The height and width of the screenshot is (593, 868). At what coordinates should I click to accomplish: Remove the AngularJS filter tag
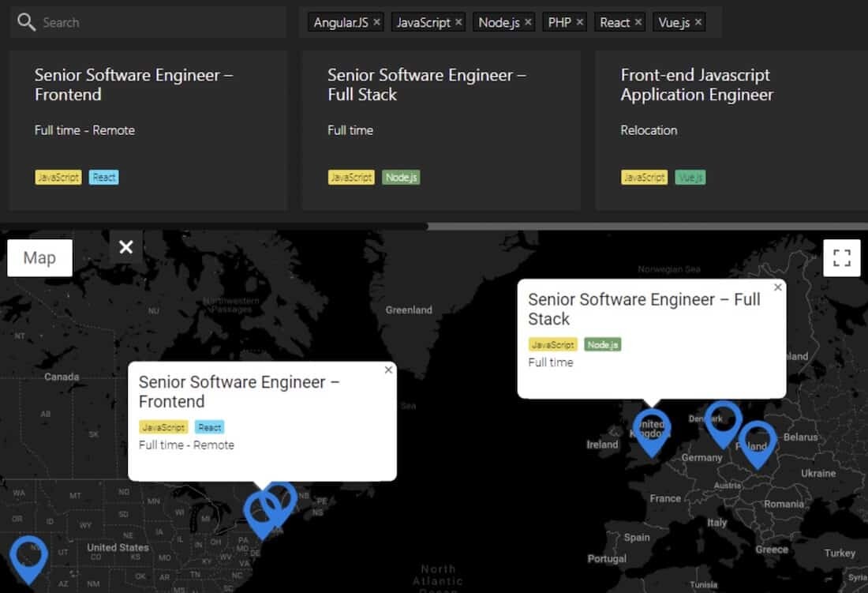click(x=377, y=22)
